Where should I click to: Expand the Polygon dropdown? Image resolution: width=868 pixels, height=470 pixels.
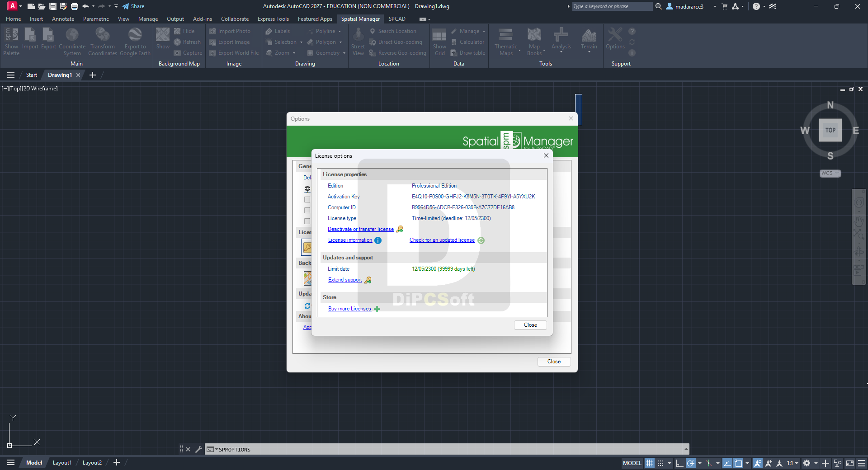pos(340,42)
